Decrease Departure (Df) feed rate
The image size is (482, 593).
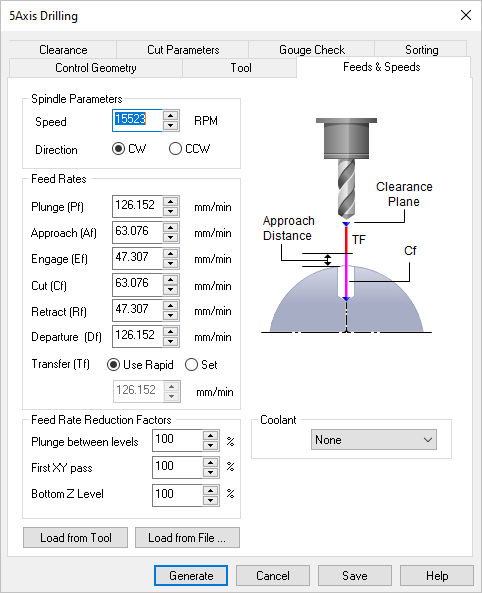tap(171, 342)
